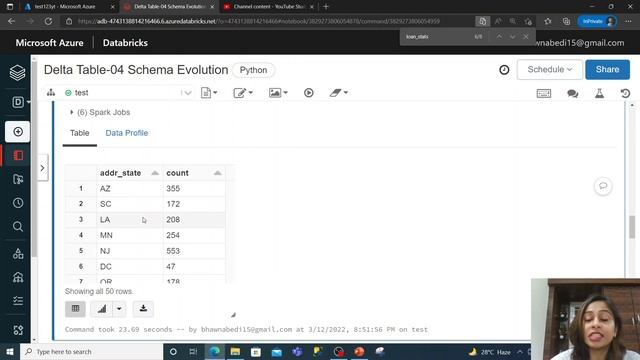Open the Jobs checklist icon in sidebar
The image size is (640, 360).
pos(18,301)
